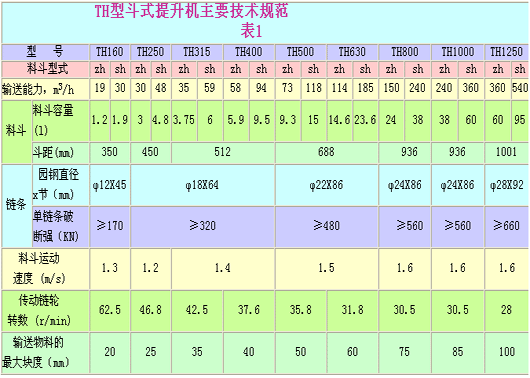Select breaking strength ≥170 cell
This screenshot has height=378, width=530.
click(110, 226)
